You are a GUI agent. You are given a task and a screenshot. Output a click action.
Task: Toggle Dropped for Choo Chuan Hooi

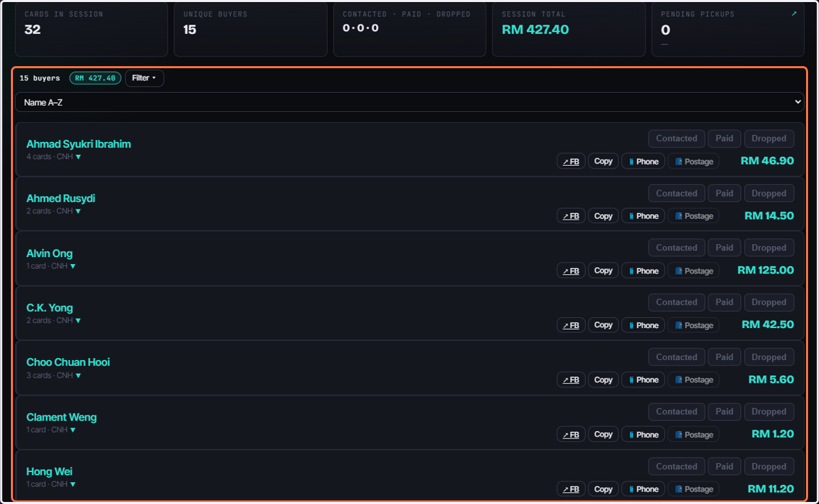coord(769,357)
